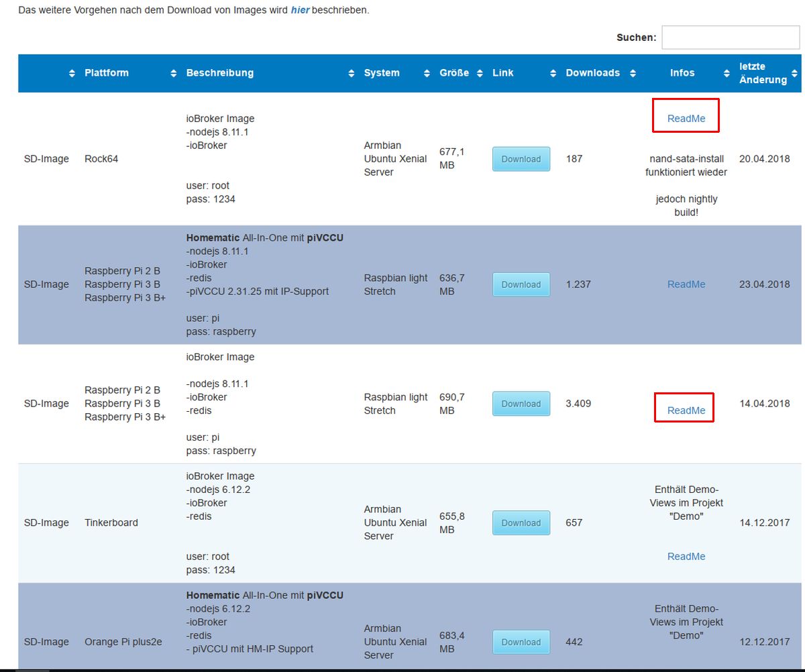Click 'Armbian Ubuntu Xenial Server' in Tinkerboard row

[x=396, y=522]
